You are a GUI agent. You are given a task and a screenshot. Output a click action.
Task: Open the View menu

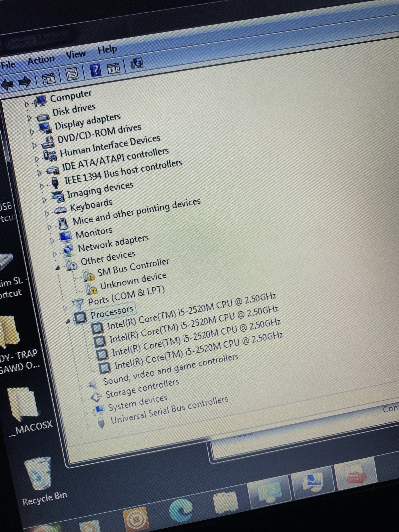click(x=76, y=54)
